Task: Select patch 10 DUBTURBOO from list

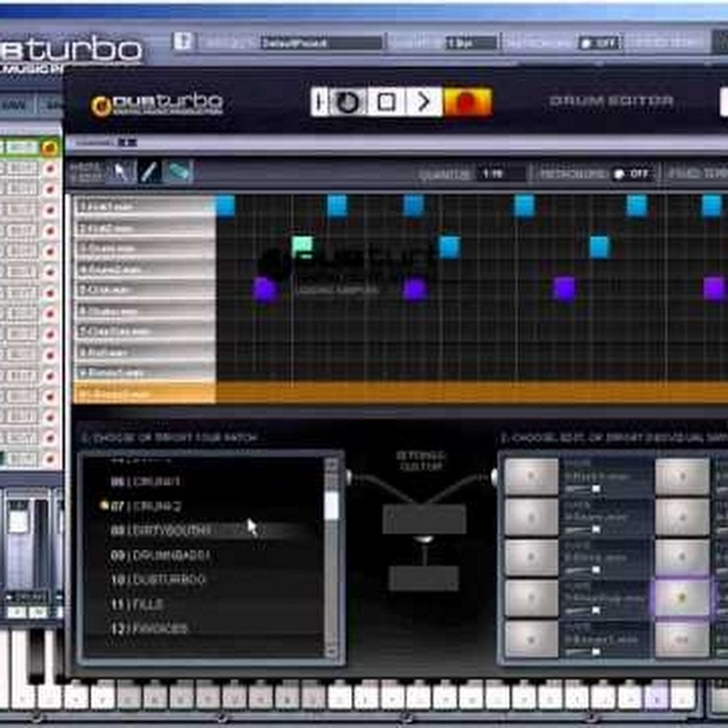Action: (159, 580)
